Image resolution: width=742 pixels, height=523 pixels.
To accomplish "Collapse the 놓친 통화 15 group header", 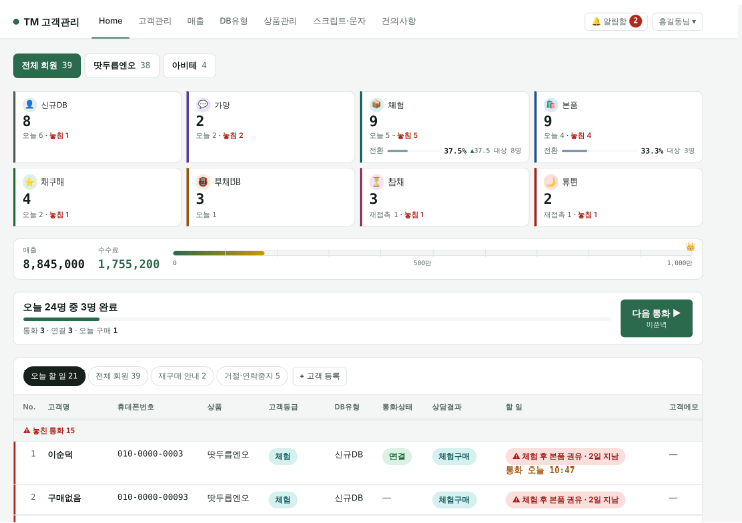I will point(49,430).
